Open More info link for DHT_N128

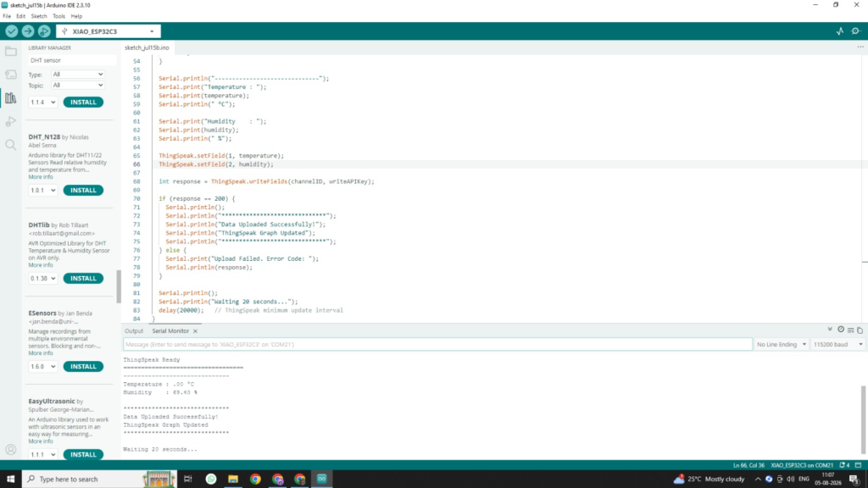coord(41,177)
